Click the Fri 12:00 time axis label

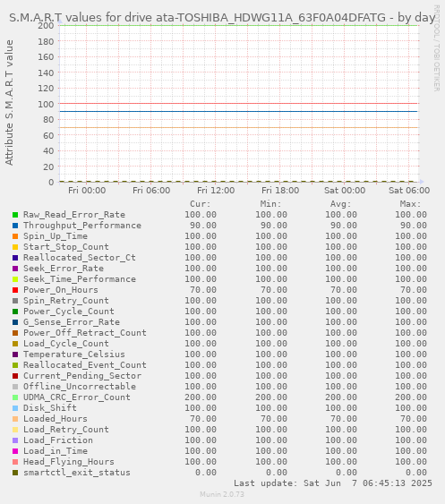tap(216, 191)
